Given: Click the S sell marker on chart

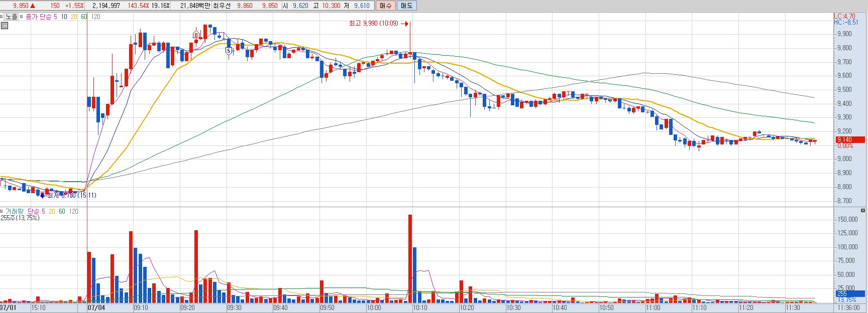Looking at the screenshot, I should click(229, 51).
